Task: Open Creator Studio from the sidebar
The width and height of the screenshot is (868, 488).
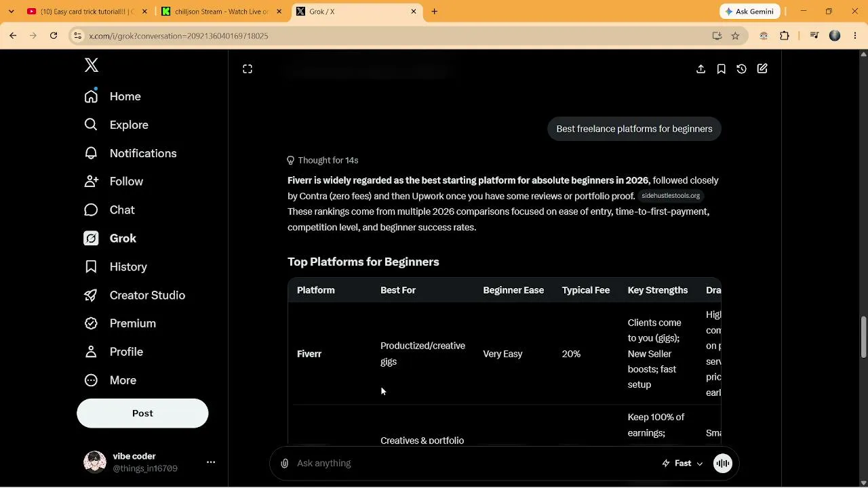Action: tap(134, 296)
